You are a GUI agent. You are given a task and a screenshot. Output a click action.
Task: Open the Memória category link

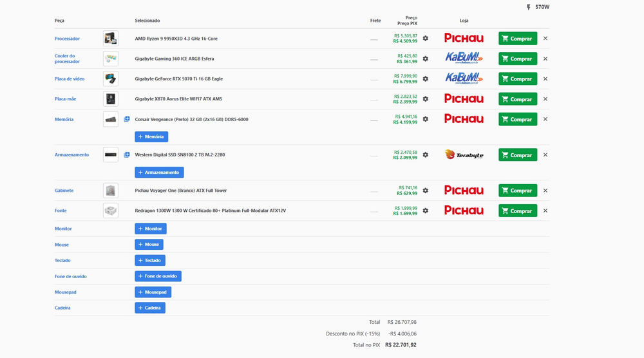[x=64, y=120]
